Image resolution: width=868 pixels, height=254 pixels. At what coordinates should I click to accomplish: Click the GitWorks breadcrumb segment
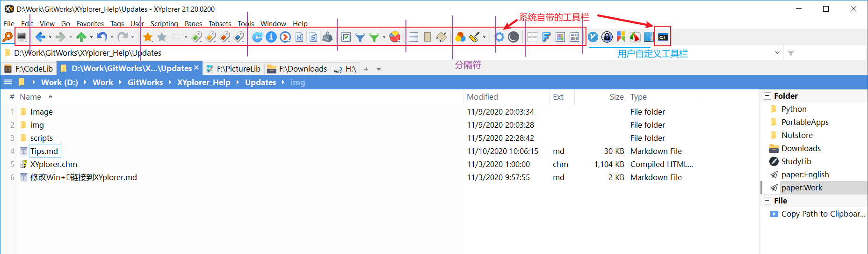click(145, 82)
